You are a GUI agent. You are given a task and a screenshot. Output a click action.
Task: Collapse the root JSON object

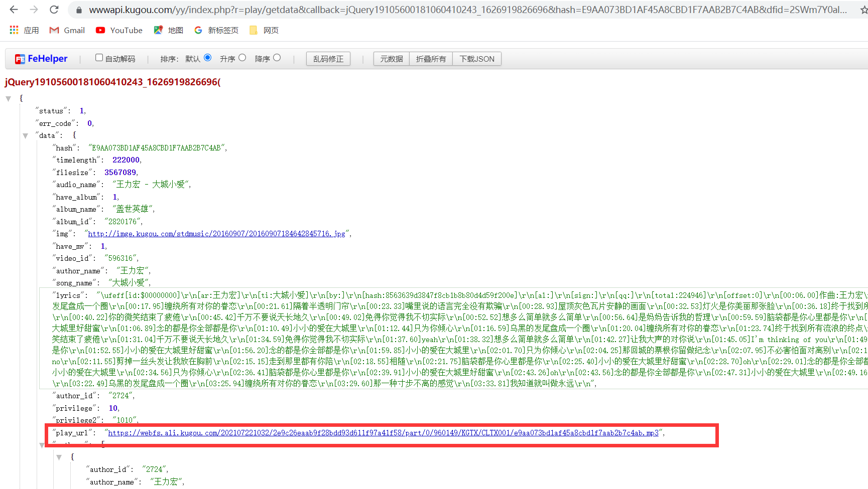(x=9, y=99)
